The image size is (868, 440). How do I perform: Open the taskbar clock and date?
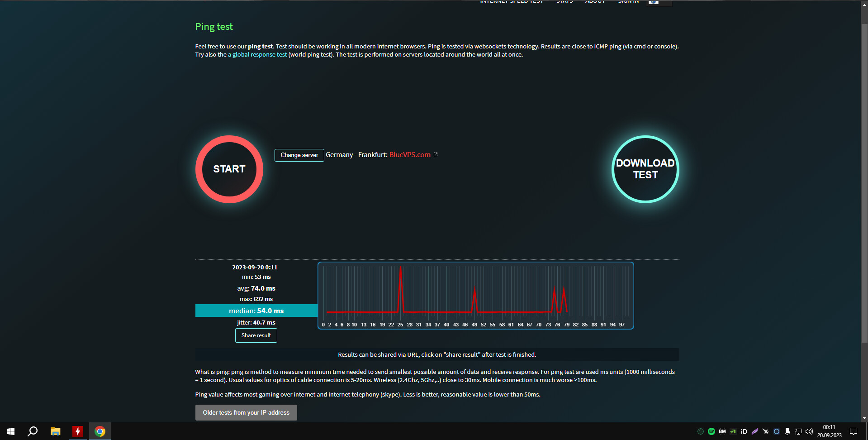(829, 431)
